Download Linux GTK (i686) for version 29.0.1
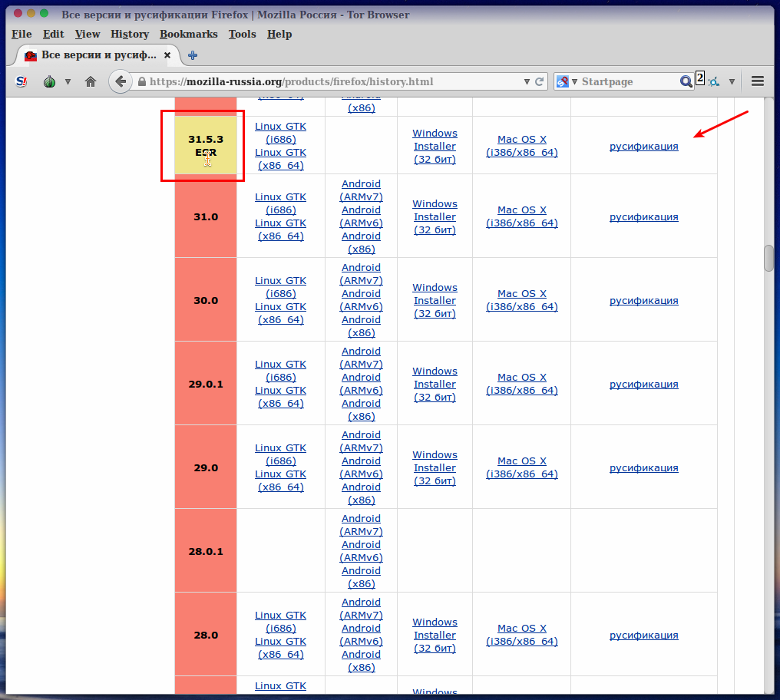 tap(280, 371)
